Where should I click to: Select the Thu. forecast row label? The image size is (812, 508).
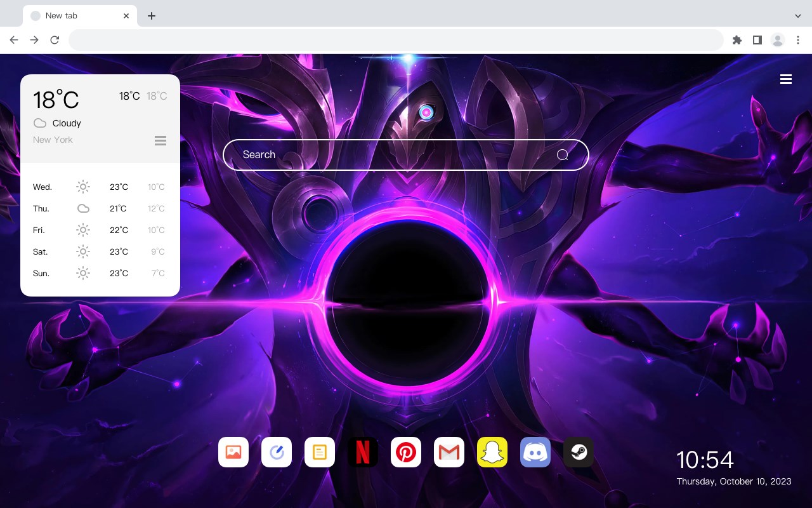point(41,208)
